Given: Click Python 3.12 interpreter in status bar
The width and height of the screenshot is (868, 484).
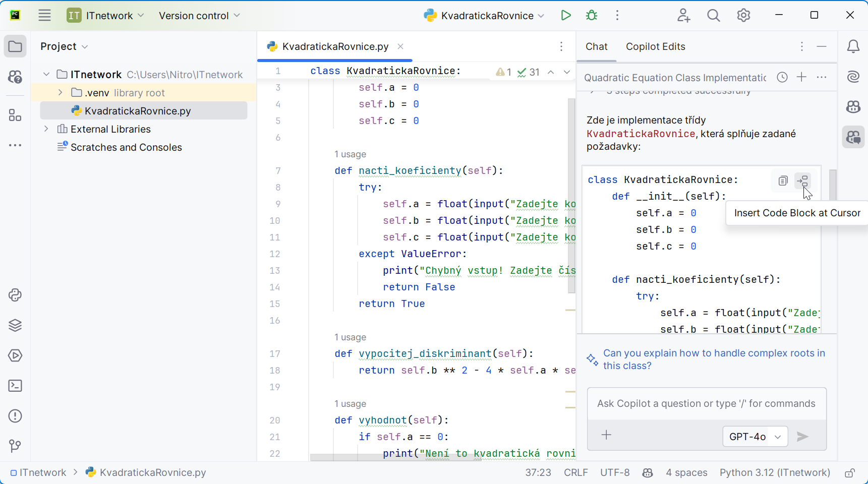Looking at the screenshot, I should click(x=774, y=472).
